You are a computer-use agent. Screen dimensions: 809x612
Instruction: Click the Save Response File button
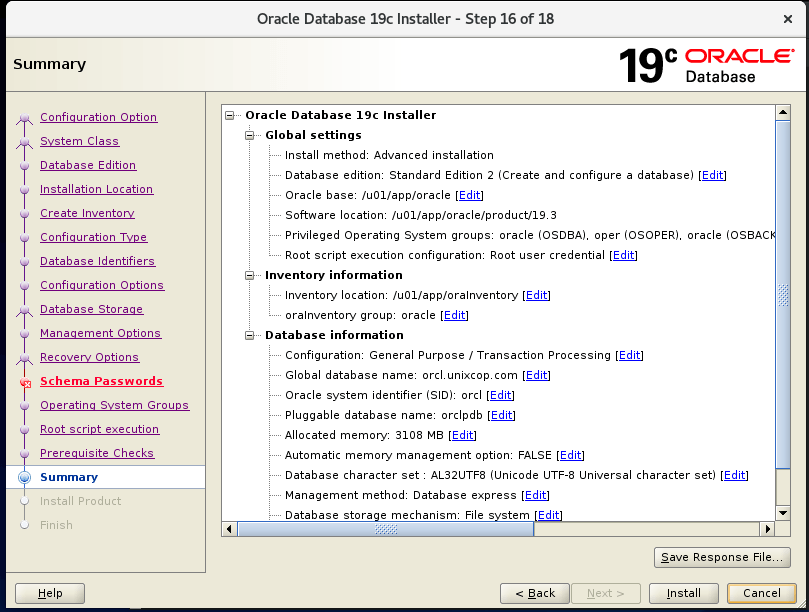click(722, 557)
